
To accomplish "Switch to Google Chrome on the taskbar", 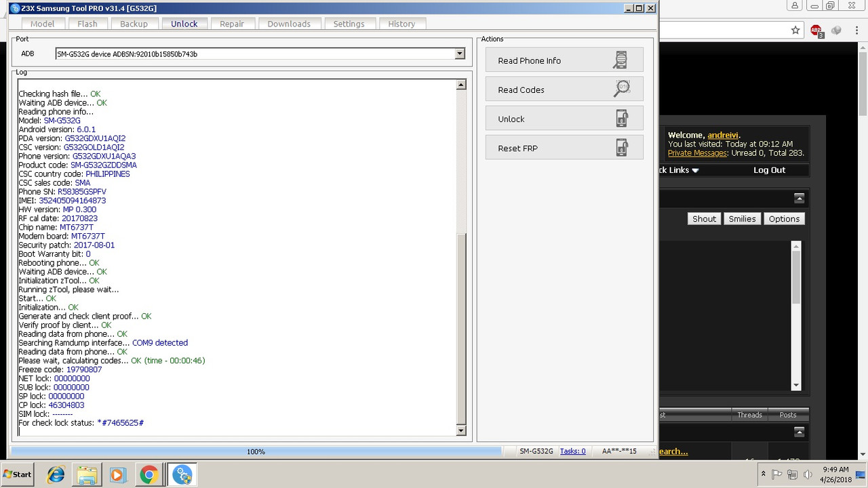I will 149,474.
